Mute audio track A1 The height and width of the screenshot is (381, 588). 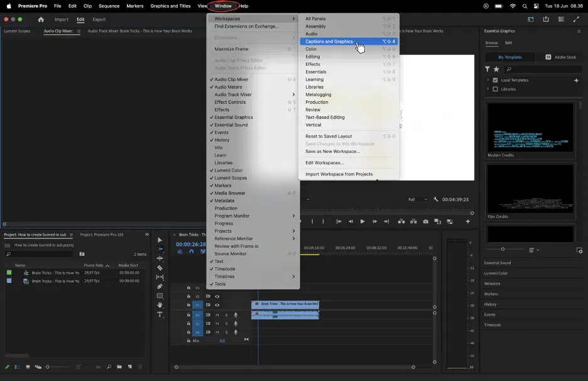[x=217, y=315]
